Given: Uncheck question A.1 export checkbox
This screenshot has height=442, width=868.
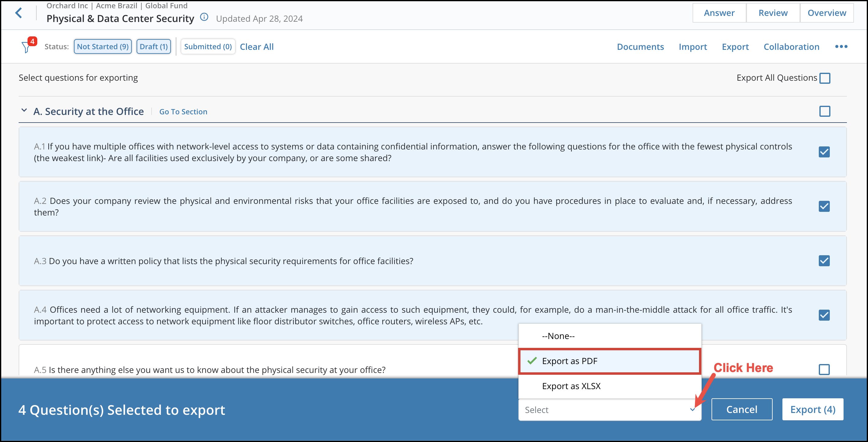Looking at the screenshot, I should (x=824, y=152).
